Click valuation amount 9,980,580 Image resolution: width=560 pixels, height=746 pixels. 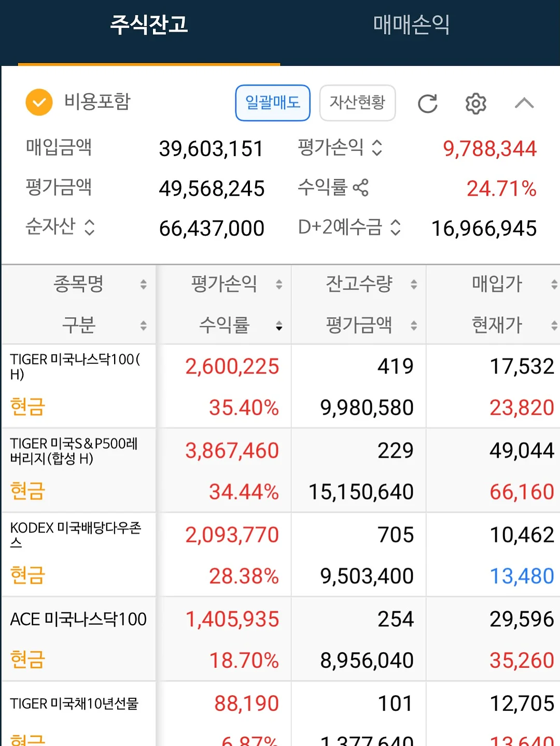[367, 407]
